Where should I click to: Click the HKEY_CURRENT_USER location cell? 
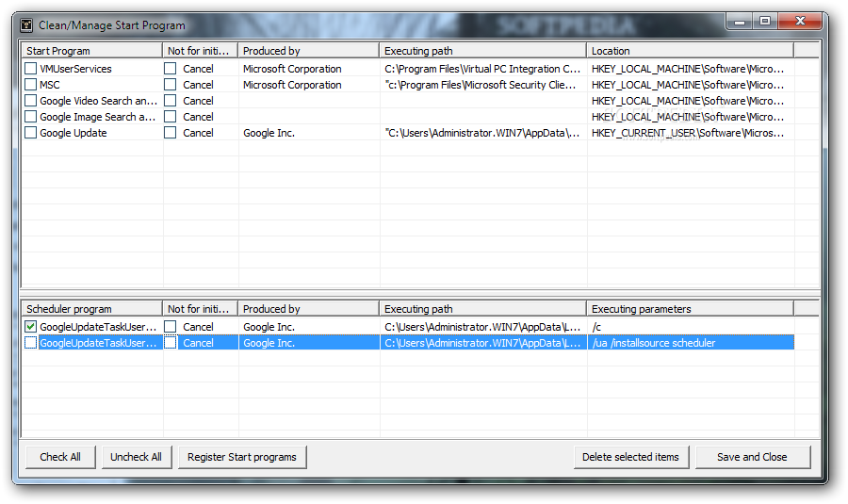[688, 133]
